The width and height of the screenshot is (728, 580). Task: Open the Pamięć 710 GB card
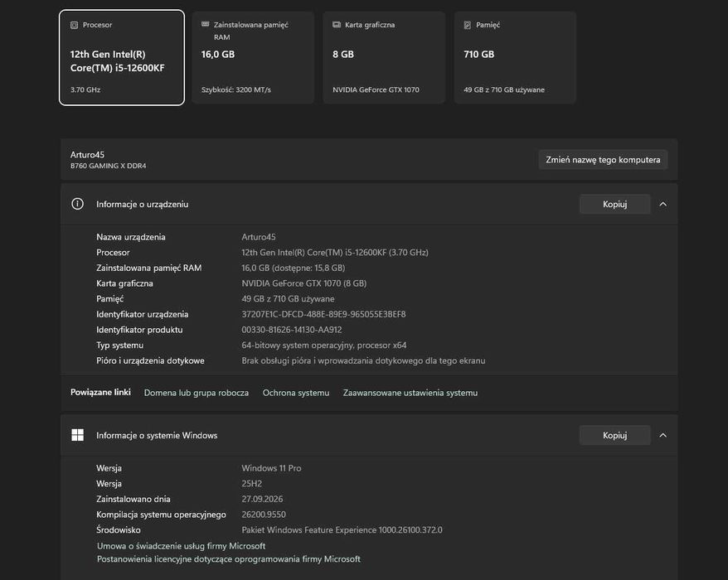click(515, 57)
